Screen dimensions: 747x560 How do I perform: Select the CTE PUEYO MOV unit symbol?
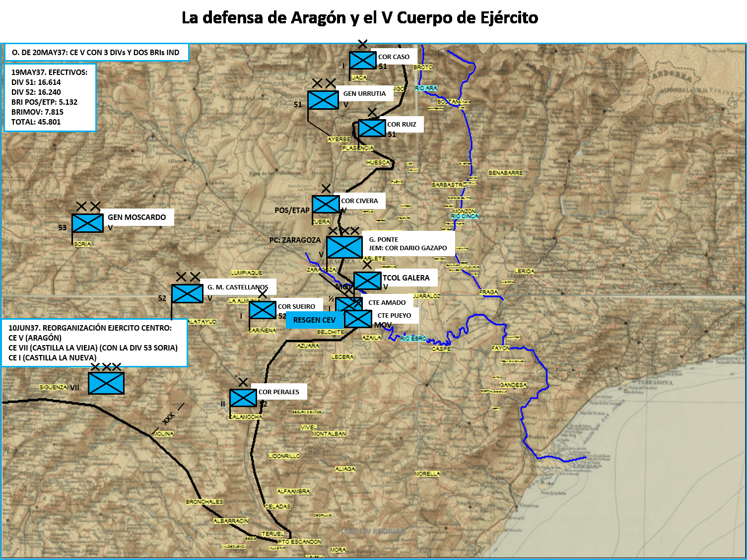358,319
